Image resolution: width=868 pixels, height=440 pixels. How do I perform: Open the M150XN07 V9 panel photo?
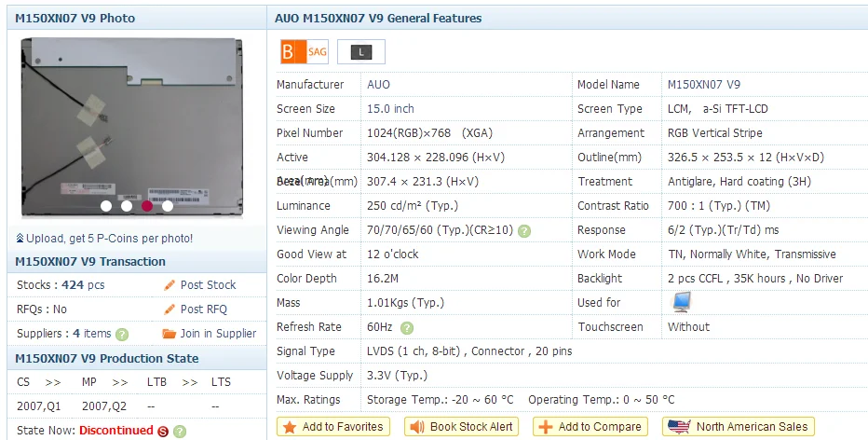click(131, 127)
